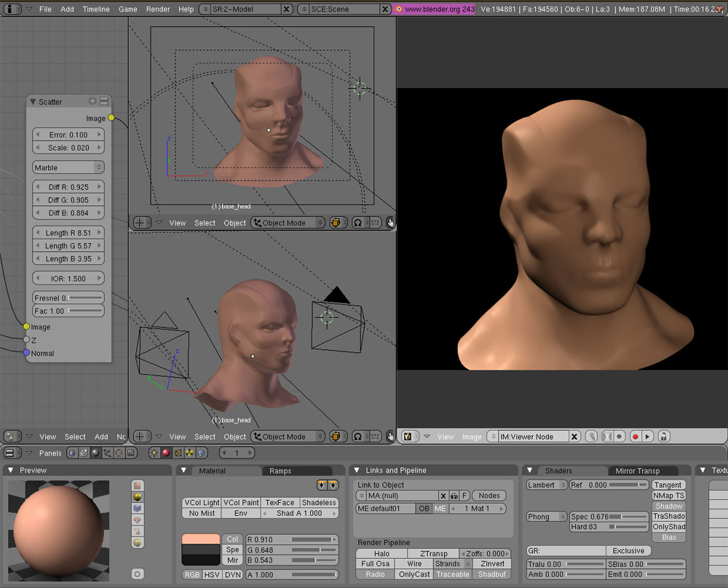The height and width of the screenshot is (588, 728).
Task: Click the copy material up-arrow icon
Action: click(322, 485)
